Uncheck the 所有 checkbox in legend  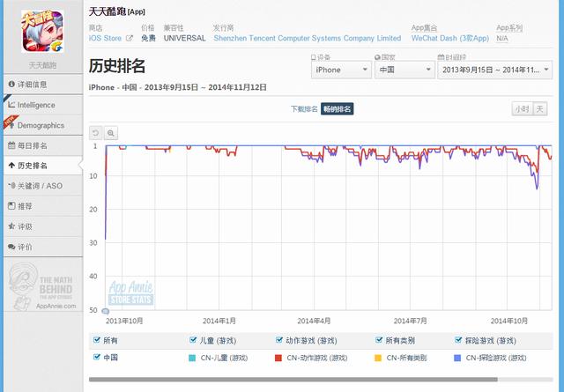[x=97, y=340]
